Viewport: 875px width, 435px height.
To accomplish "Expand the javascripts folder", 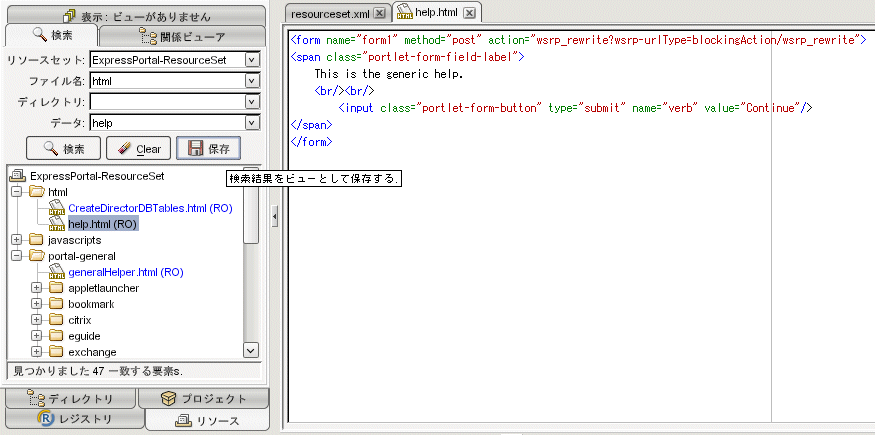I will click(16, 239).
